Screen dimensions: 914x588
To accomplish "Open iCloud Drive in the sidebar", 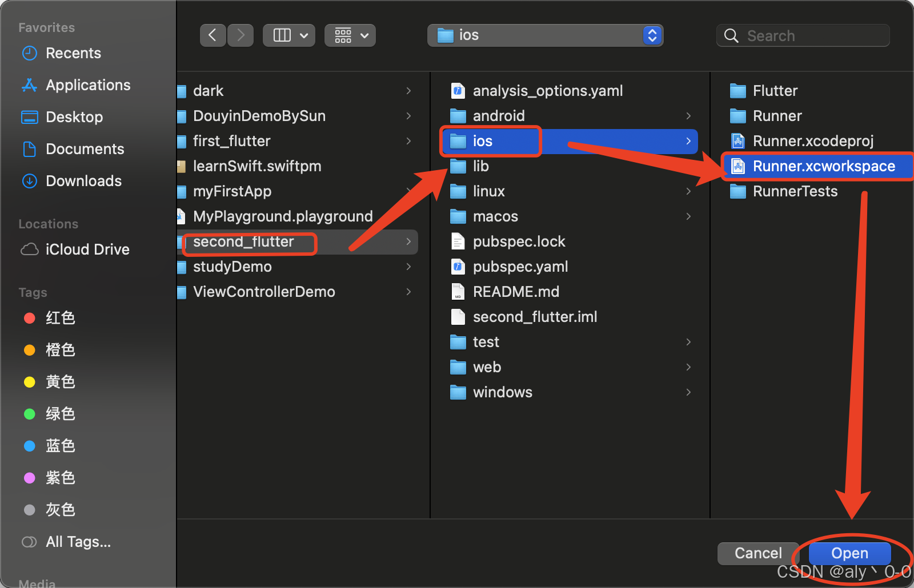I will [x=87, y=249].
